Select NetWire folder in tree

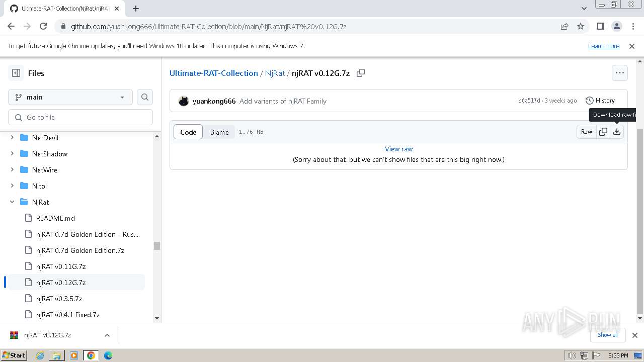[x=45, y=170]
